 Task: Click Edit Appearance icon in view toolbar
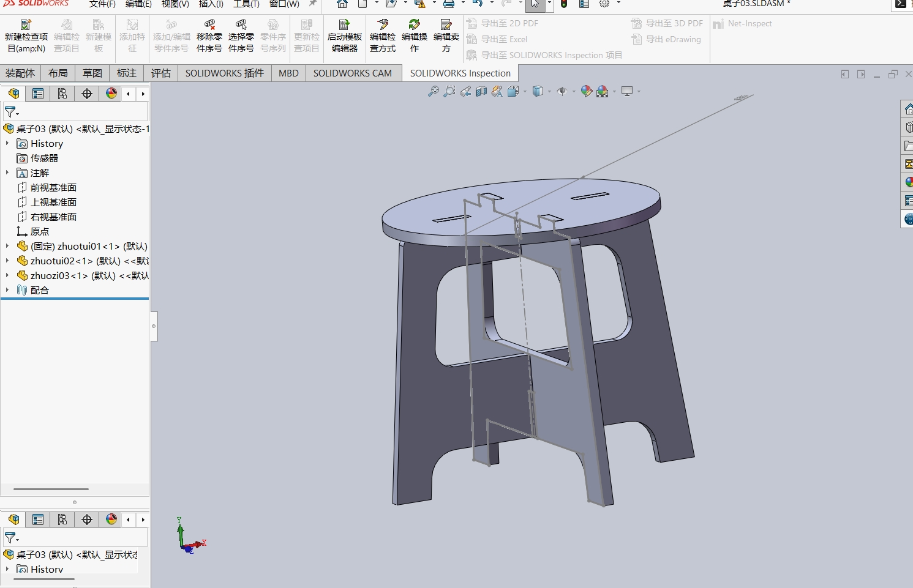click(x=587, y=92)
